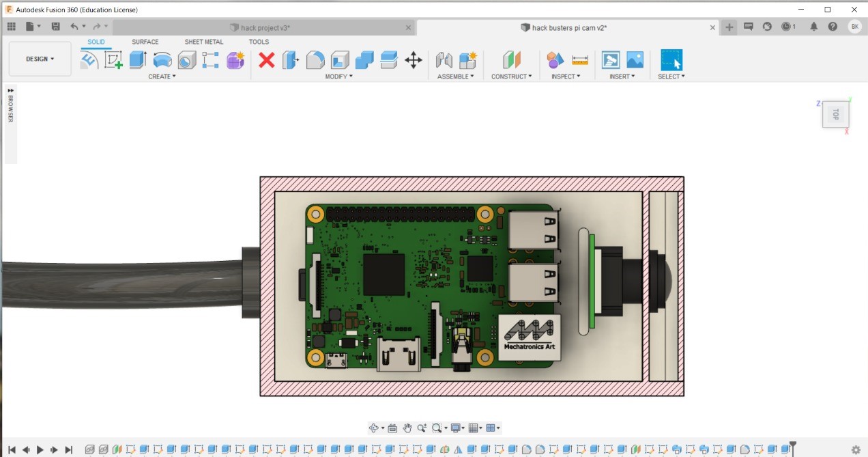The width and height of the screenshot is (868, 457).
Task: Activate the Pan hand tool
Action: click(407, 428)
